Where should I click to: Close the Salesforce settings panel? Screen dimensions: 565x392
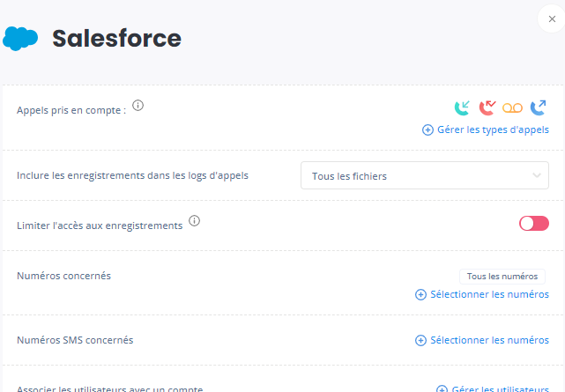(552, 19)
